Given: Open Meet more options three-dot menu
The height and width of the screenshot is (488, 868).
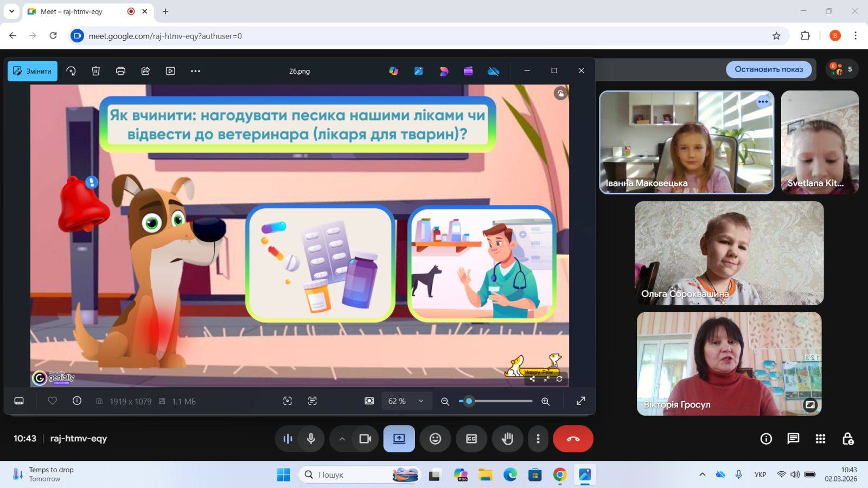Looking at the screenshot, I should tap(538, 439).
